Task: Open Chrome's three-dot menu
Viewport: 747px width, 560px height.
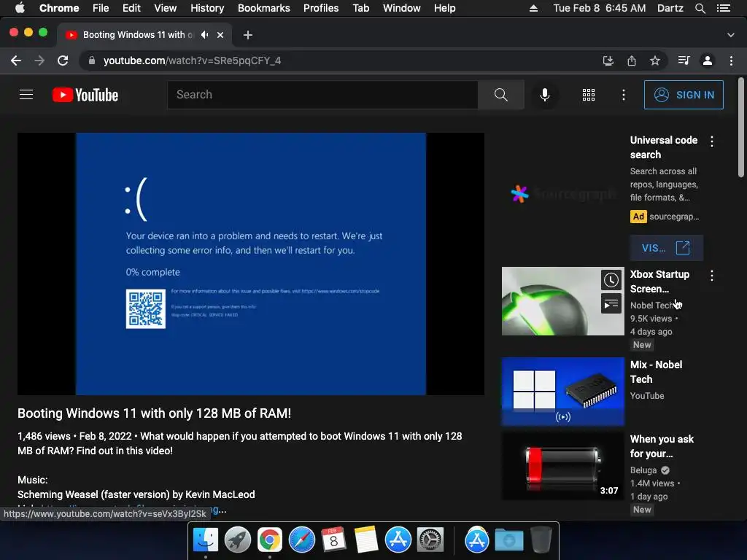Action: coord(731,61)
